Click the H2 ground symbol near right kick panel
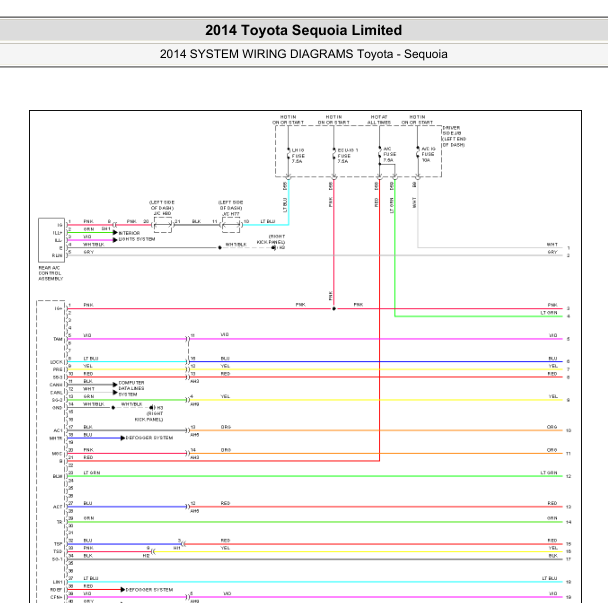Screen dimensions: 608x603 (x=274, y=247)
